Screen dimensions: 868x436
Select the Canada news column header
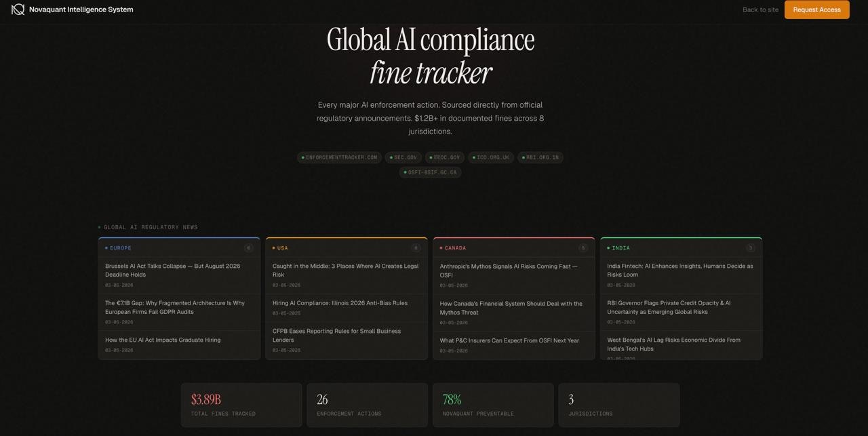click(513, 248)
